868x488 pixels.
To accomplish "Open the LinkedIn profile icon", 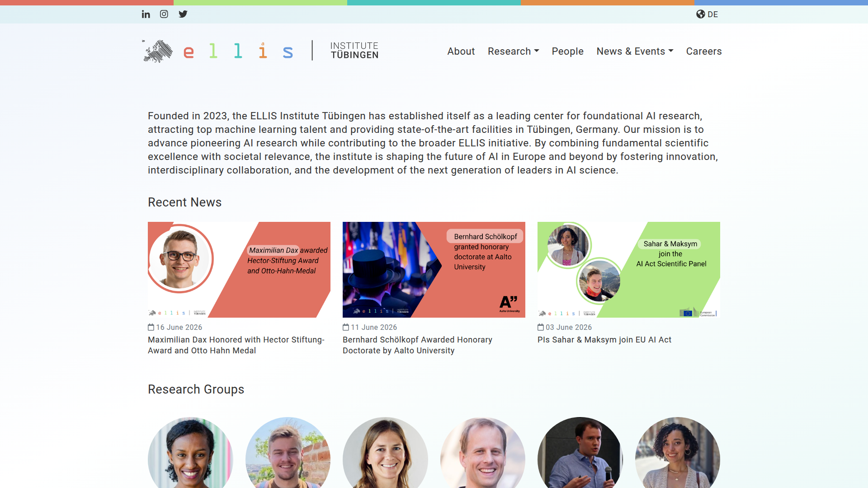I will pyautogui.click(x=146, y=14).
